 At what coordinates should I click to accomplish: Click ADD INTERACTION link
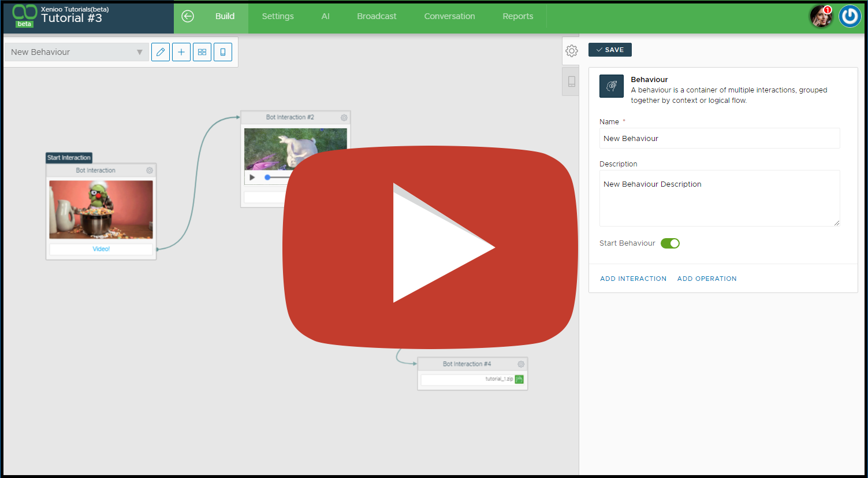pos(634,279)
